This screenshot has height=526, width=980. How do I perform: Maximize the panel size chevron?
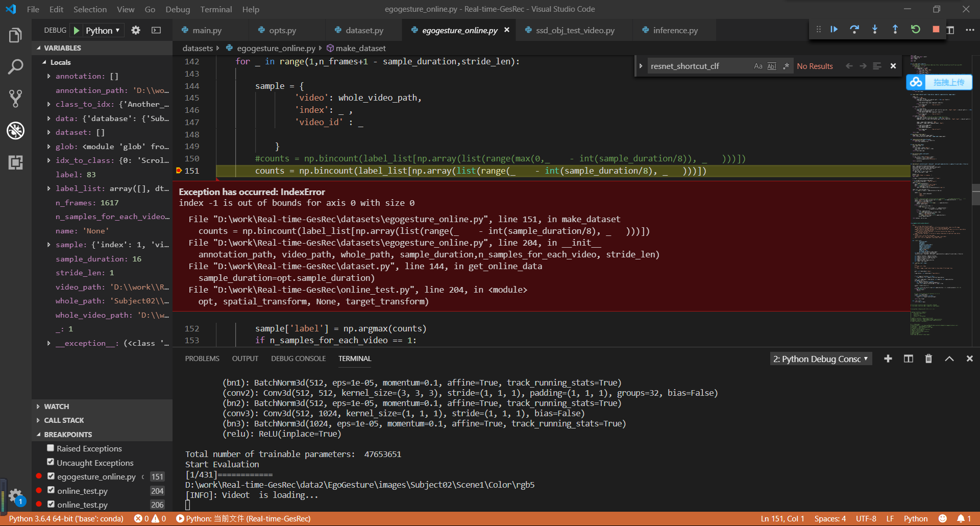tap(949, 358)
